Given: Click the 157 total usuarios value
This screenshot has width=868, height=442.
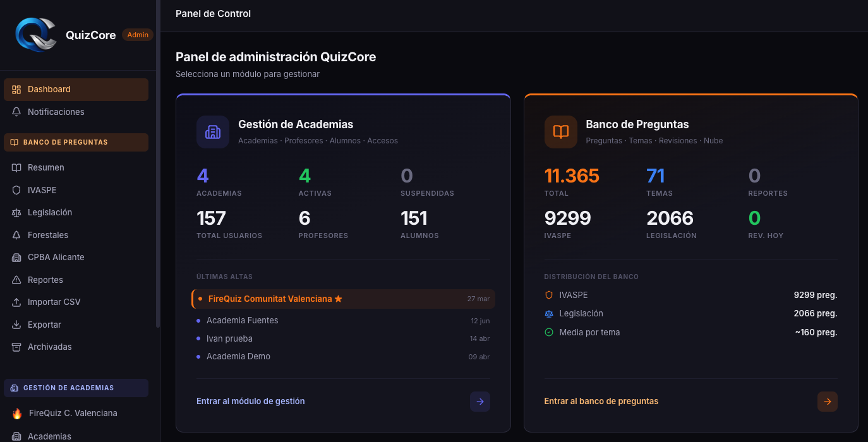Looking at the screenshot, I should click(211, 218).
